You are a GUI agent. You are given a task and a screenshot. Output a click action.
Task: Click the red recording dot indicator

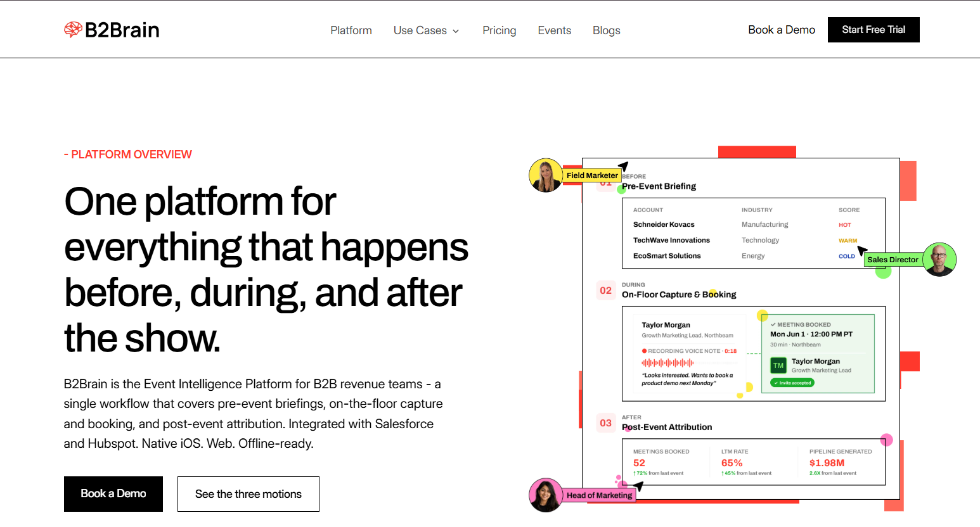[644, 351]
